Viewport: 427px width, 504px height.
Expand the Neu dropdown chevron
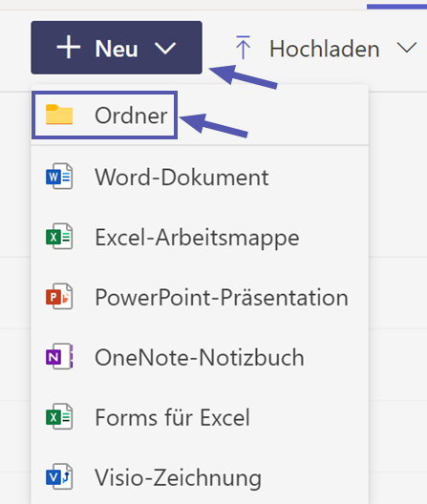pyautogui.click(x=165, y=49)
